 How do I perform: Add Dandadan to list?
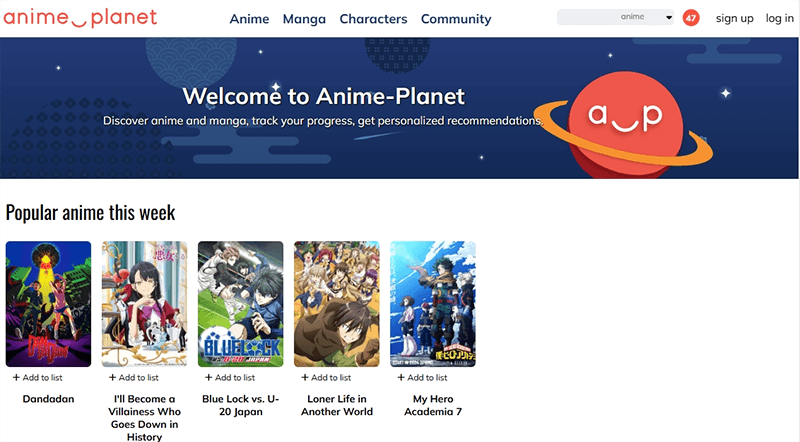point(37,378)
